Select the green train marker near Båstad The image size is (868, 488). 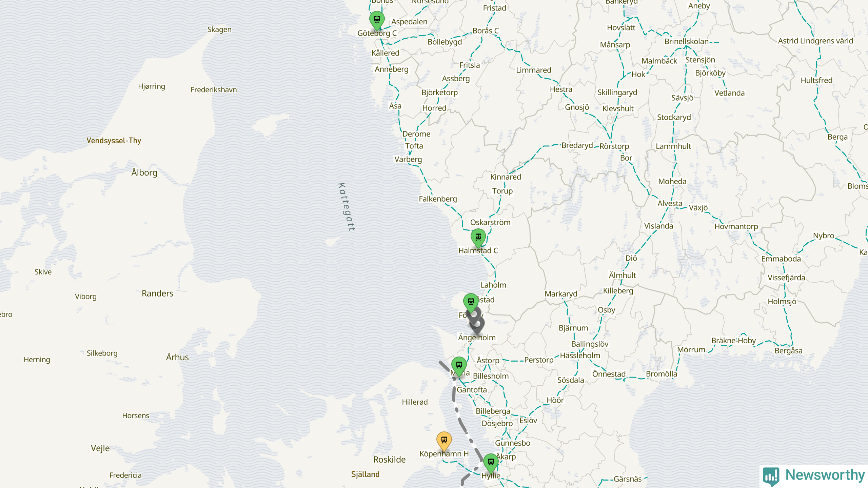[471, 303]
